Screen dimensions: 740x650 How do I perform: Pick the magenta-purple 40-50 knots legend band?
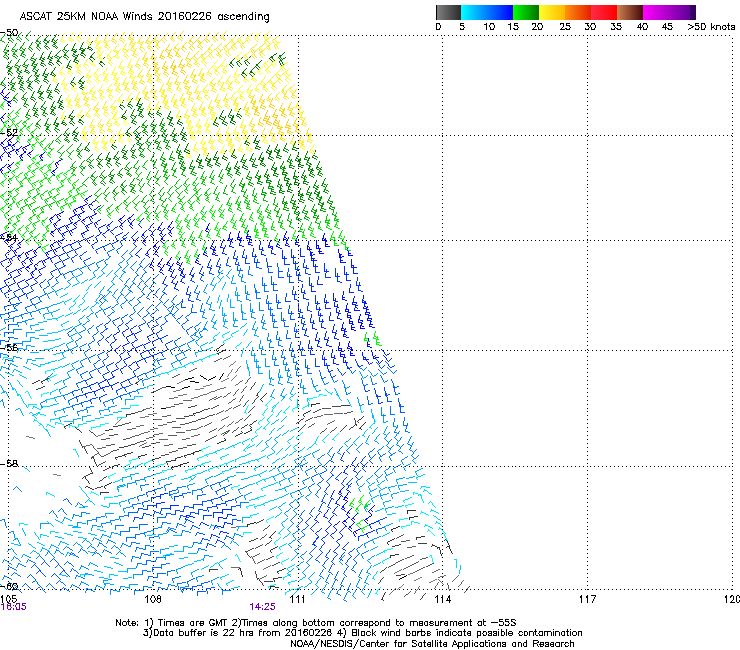coord(669,12)
